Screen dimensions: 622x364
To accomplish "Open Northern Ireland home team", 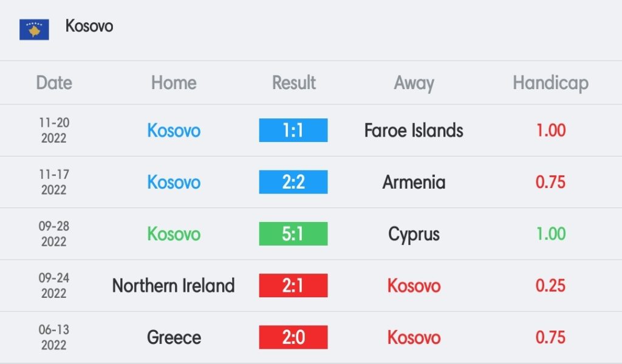I will (174, 286).
